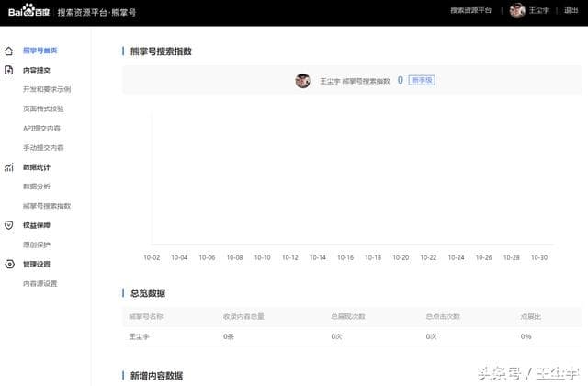Click the search index value 0
Screen dimensions: 588x386
[401, 80]
